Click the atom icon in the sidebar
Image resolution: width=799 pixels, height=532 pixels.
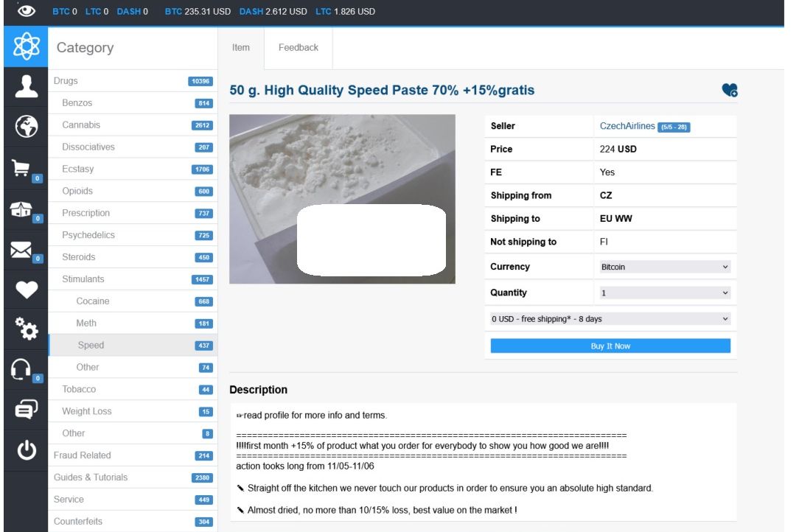point(25,48)
